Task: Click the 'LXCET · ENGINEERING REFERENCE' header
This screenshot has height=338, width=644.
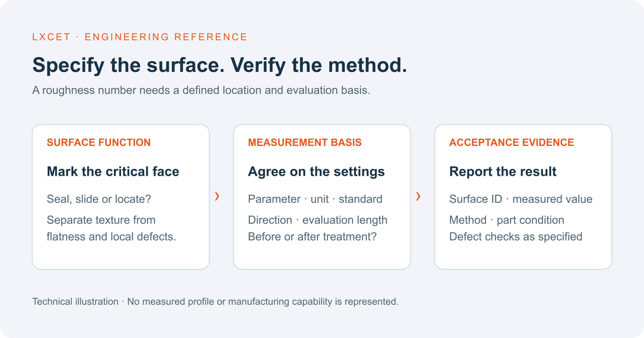Action: tap(140, 37)
